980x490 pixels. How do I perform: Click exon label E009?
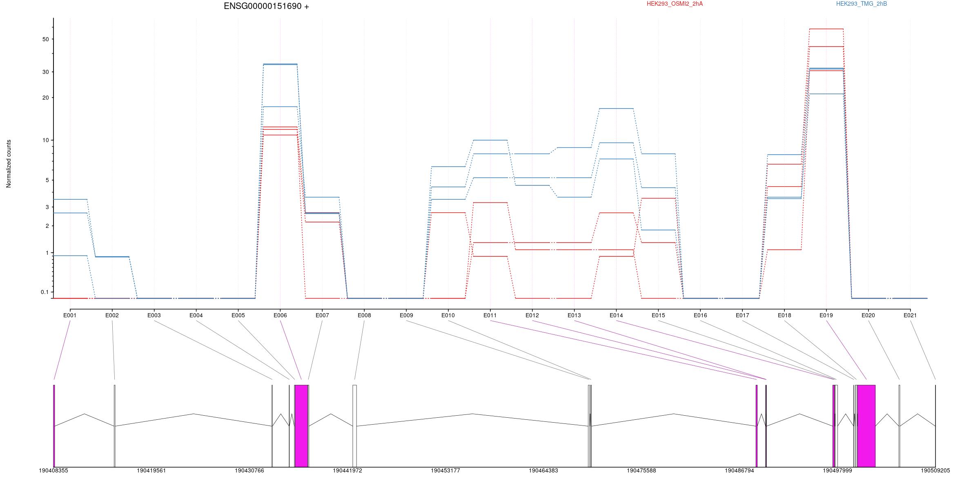click(406, 315)
